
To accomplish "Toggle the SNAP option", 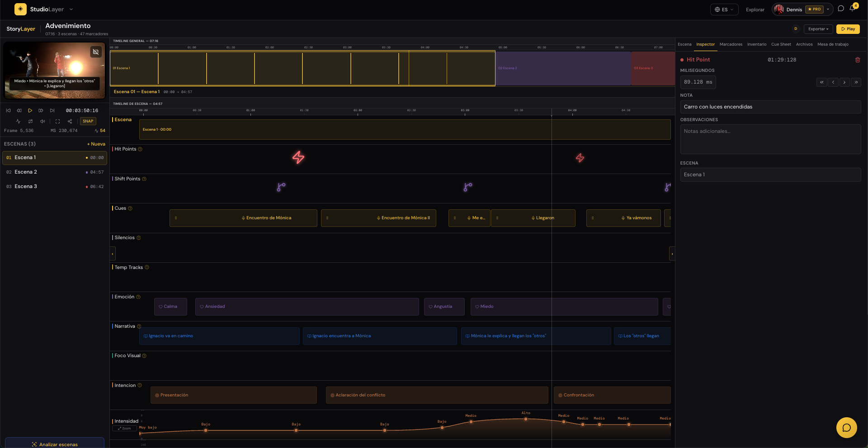I will [x=88, y=121].
